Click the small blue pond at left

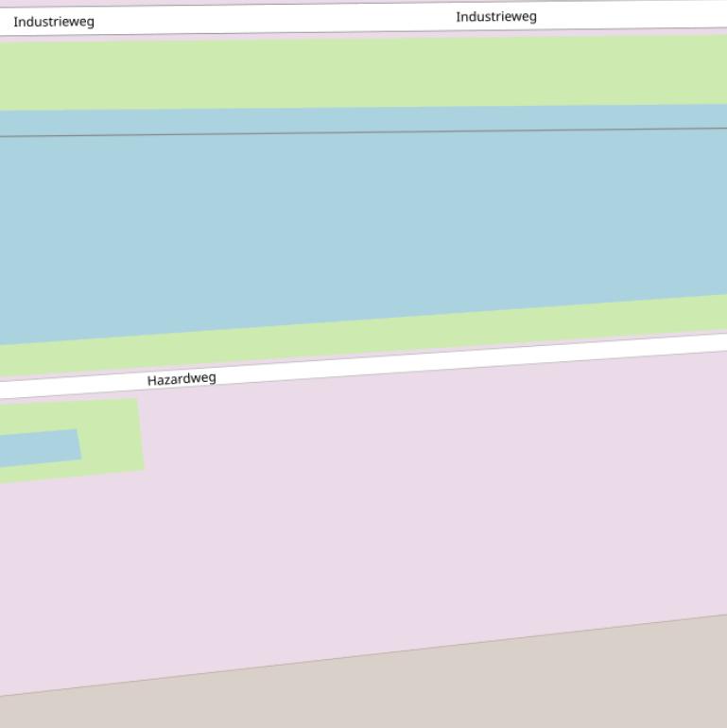pyautogui.click(x=38, y=448)
